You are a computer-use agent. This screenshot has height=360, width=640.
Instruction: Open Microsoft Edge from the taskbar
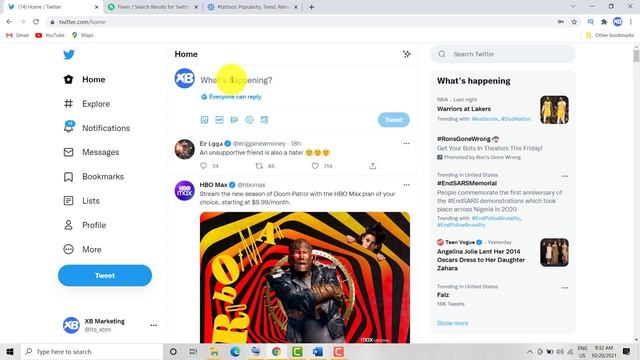[x=235, y=351]
